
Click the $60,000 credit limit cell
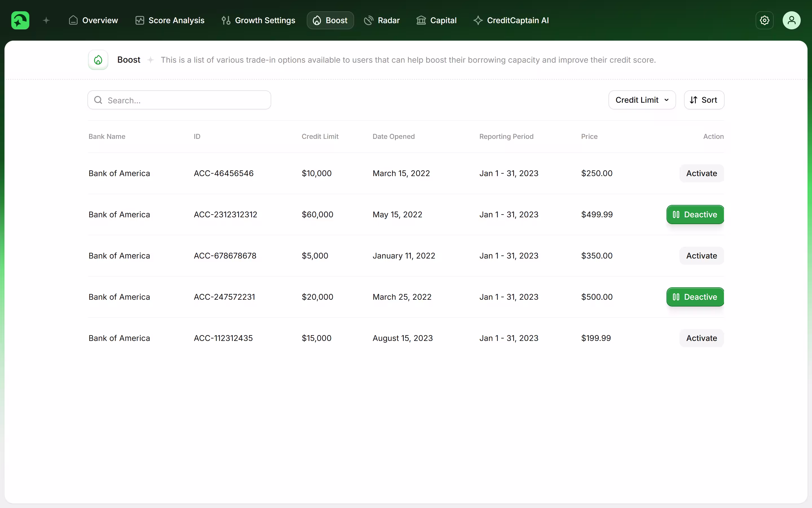coord(317,214)
